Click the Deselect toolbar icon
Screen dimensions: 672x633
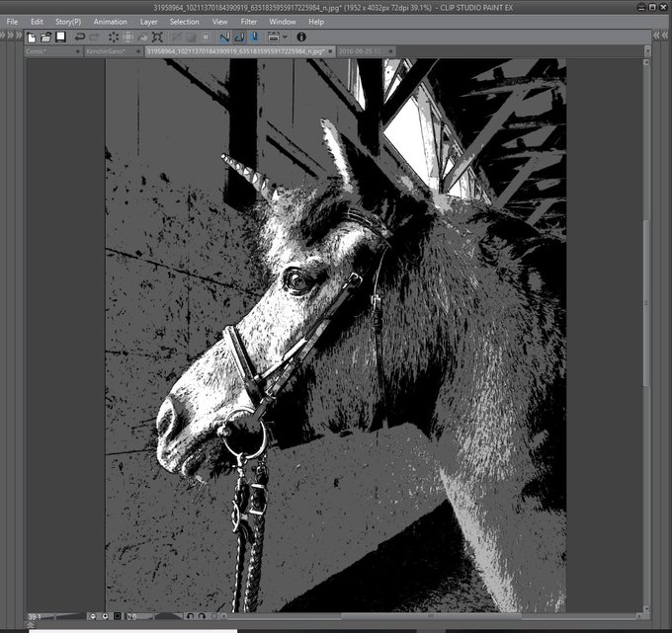[x=177, y=38]
